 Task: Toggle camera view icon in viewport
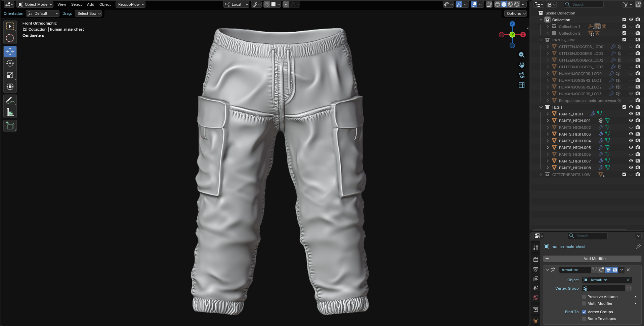click(x=521, y=75)
